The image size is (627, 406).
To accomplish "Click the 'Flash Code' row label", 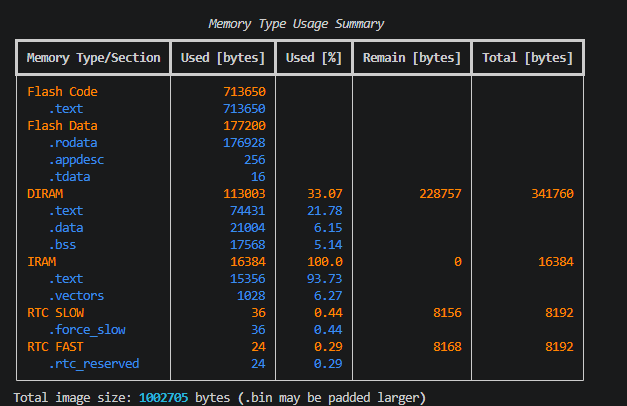I will pos(62,92).
